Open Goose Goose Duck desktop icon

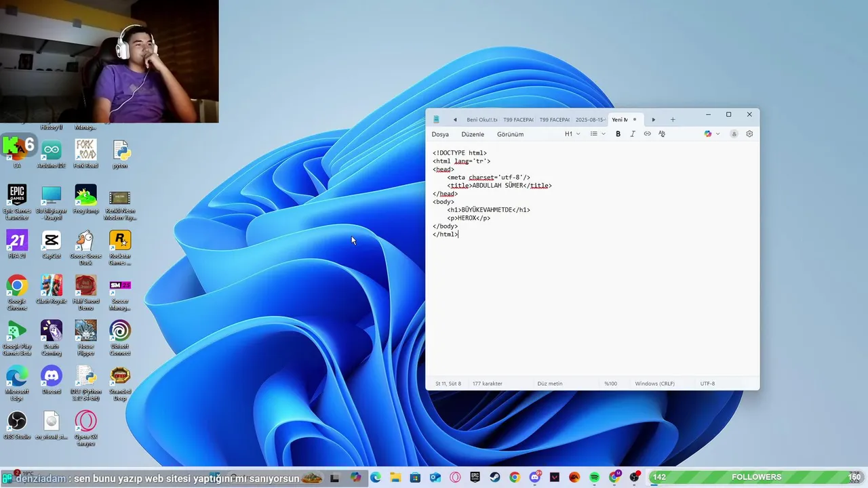point(86,248)
